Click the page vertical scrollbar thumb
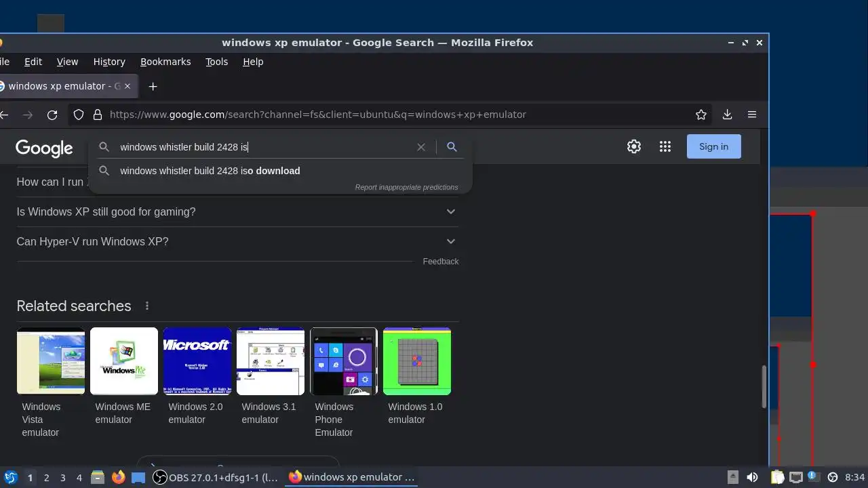868x488 pixels. coord(765,386)
